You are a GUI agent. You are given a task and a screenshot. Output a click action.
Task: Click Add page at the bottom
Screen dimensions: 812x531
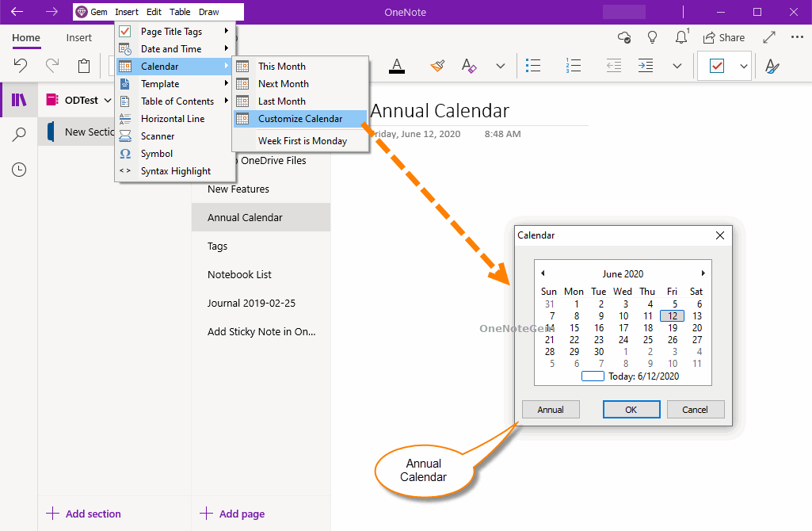pyautogui.click(x=232, y=514)
